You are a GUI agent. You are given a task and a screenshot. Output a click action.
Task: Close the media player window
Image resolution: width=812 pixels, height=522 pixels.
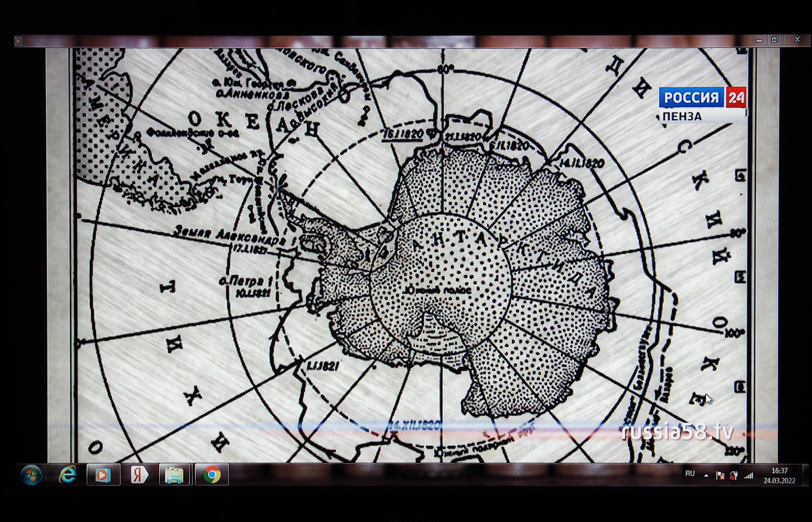tap(797, 40)
